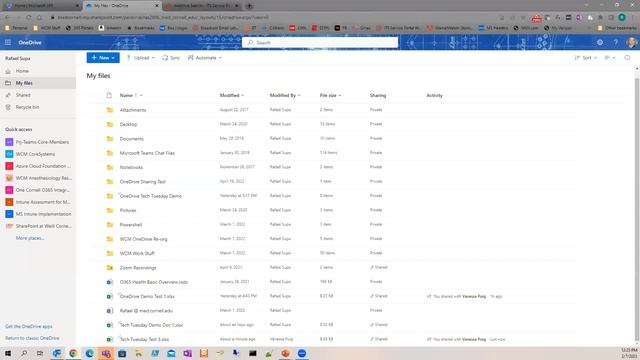Open the Modified By column header menu

coord(285,96)
